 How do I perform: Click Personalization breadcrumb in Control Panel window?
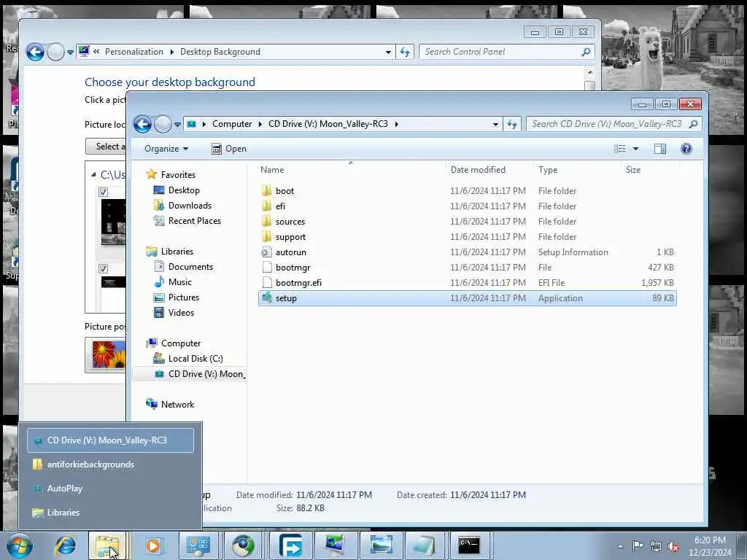[134, 52]
